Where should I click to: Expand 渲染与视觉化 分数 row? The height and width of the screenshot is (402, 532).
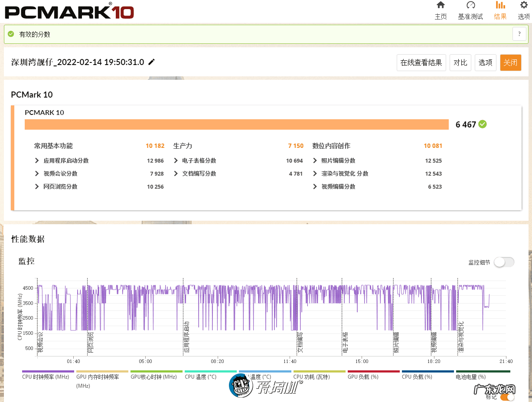pos(315,173)
